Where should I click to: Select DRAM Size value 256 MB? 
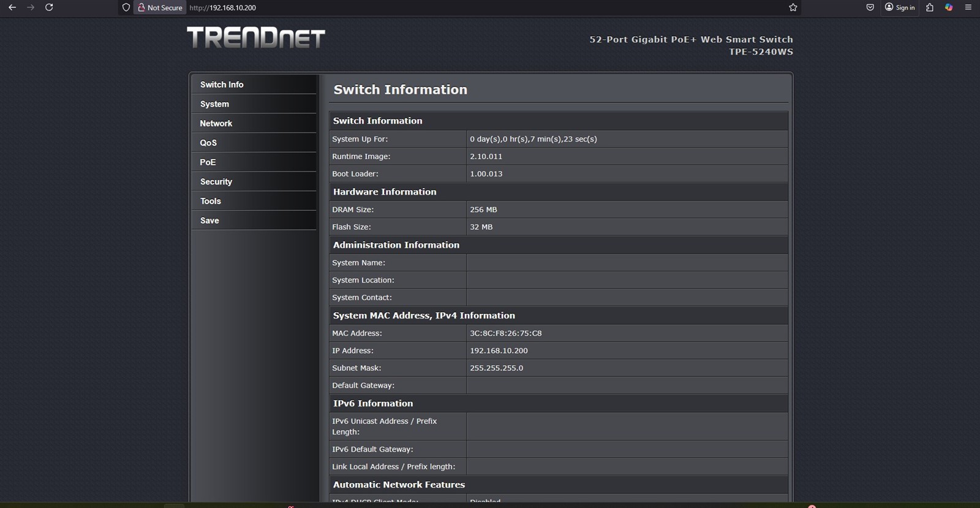483,210
